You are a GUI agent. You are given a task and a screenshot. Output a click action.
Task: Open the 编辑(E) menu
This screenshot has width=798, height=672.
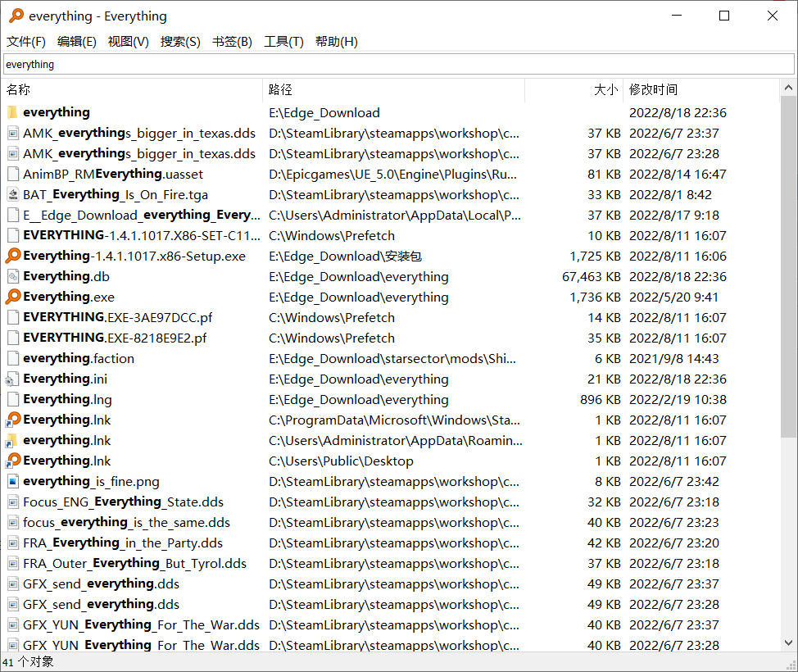tap(77, 42)
